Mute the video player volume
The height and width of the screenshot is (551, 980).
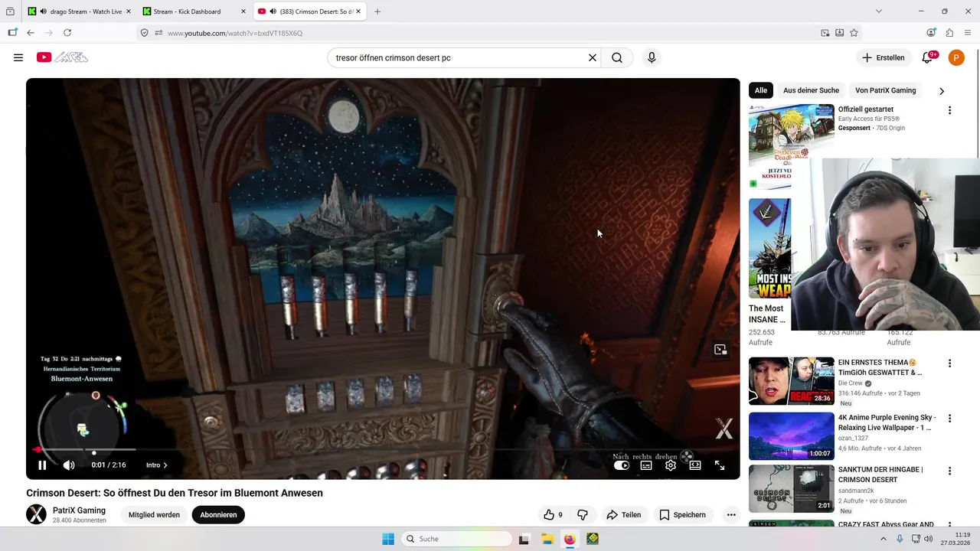click(x=69, y=465)
